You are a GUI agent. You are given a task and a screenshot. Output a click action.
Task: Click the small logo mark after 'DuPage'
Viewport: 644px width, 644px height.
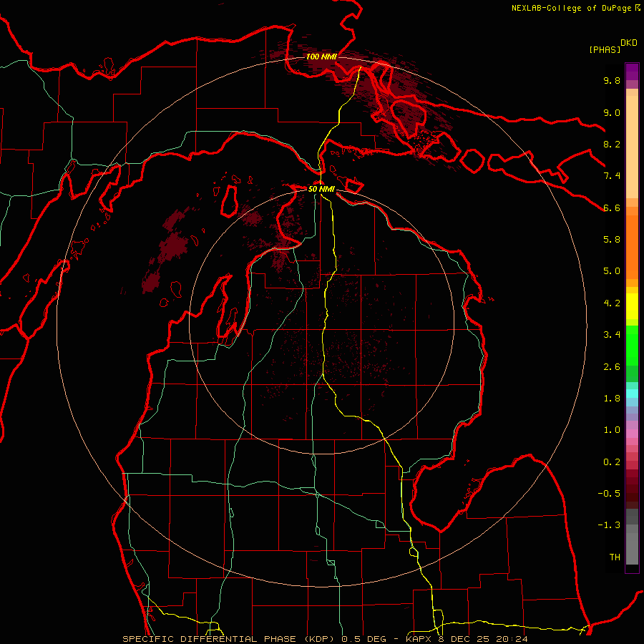(638, 8)
